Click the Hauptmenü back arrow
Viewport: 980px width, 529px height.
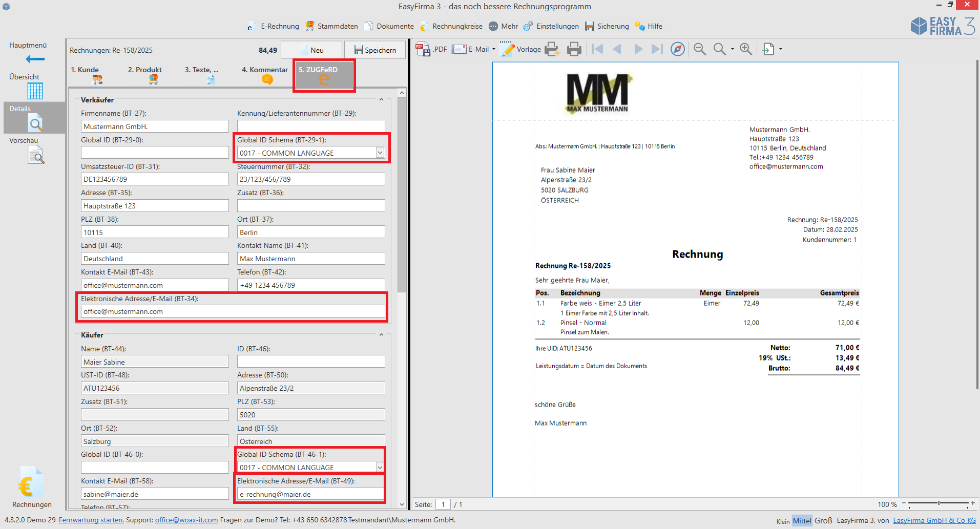[x=35, y=59]
